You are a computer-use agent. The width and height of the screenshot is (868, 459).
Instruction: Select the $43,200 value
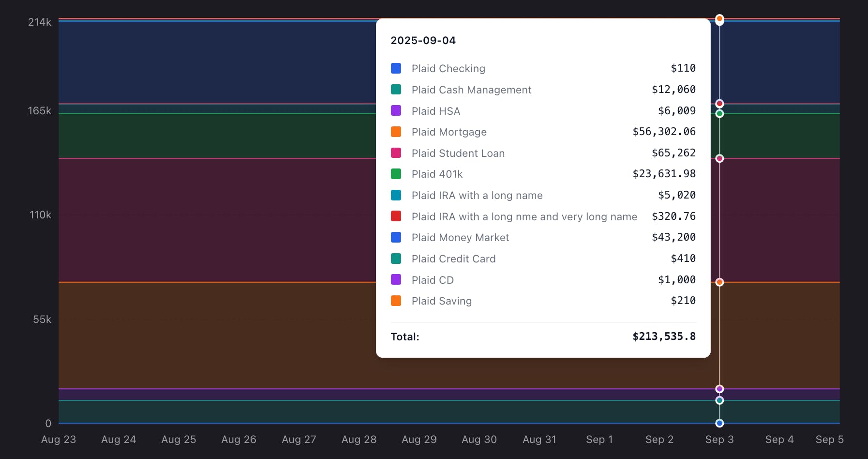(x=673, y=237)
